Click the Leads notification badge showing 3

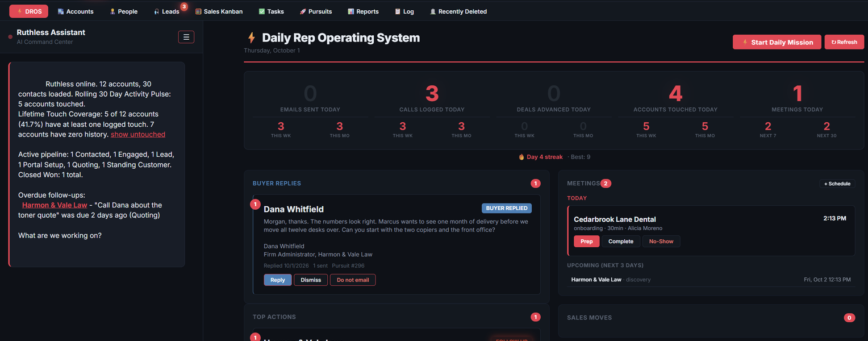coord(184,7)
